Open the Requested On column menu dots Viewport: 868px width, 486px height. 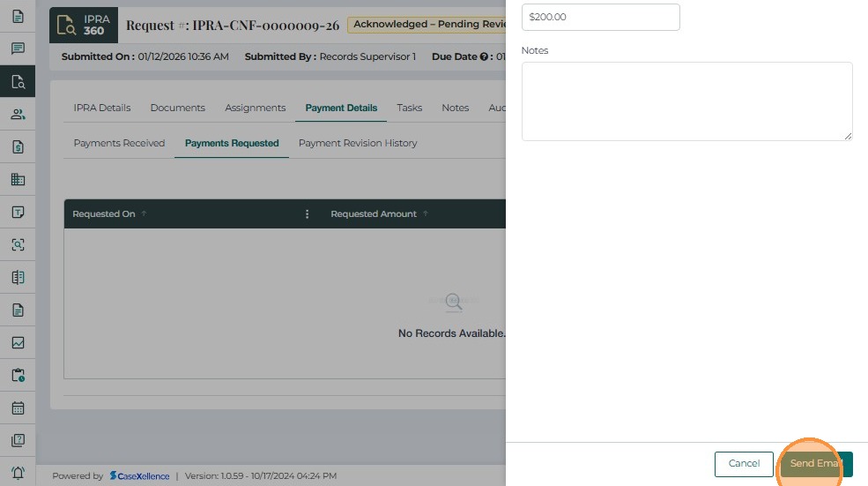click(308, 214)
